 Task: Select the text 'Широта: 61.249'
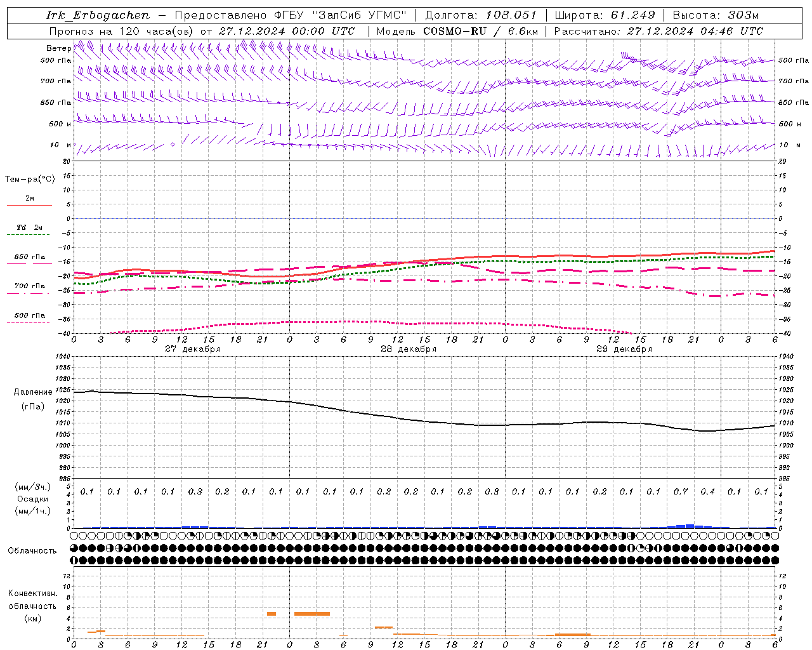tap(605, 15)
